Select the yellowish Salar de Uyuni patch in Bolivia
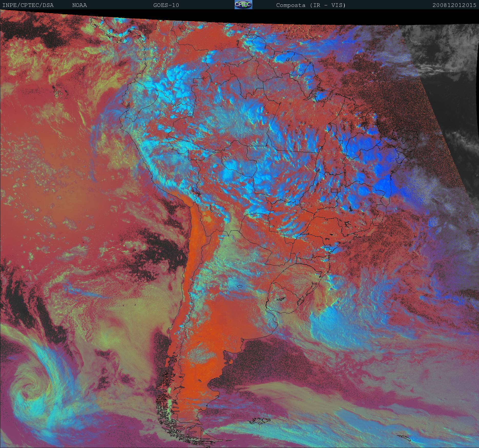479x448 pixels. [208, 219]
